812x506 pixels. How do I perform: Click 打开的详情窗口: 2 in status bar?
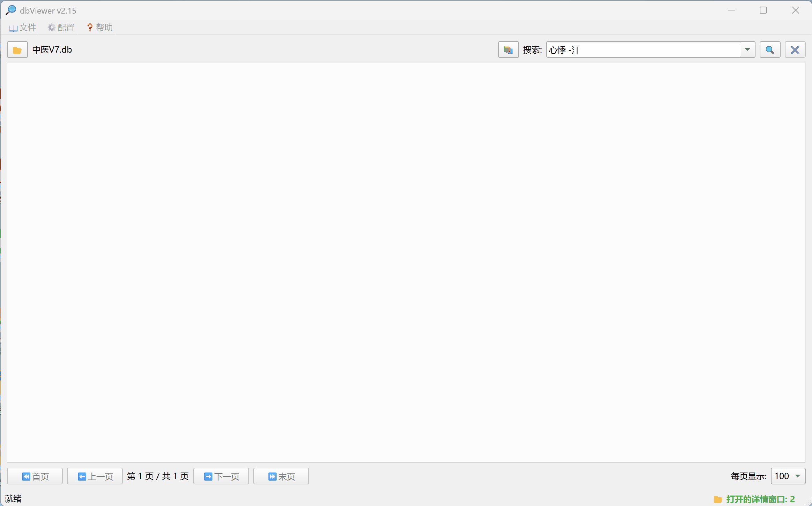coord(760,499)
